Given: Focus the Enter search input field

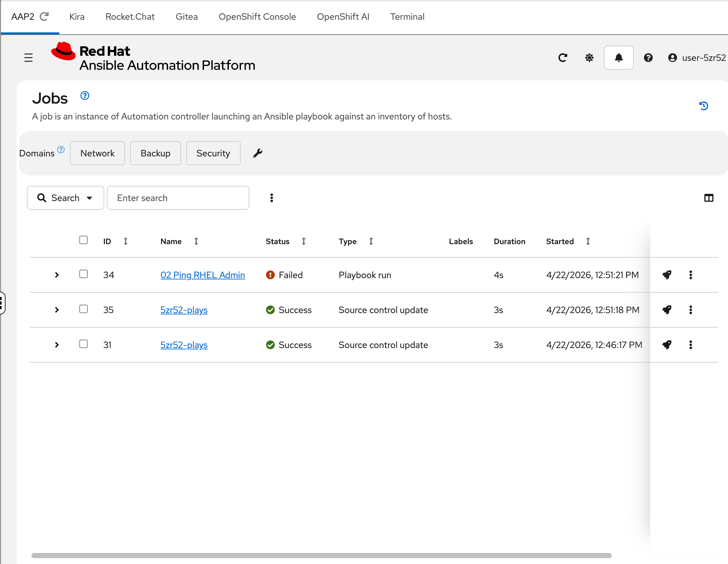Looking at the screenshot, I should [178, 198].
